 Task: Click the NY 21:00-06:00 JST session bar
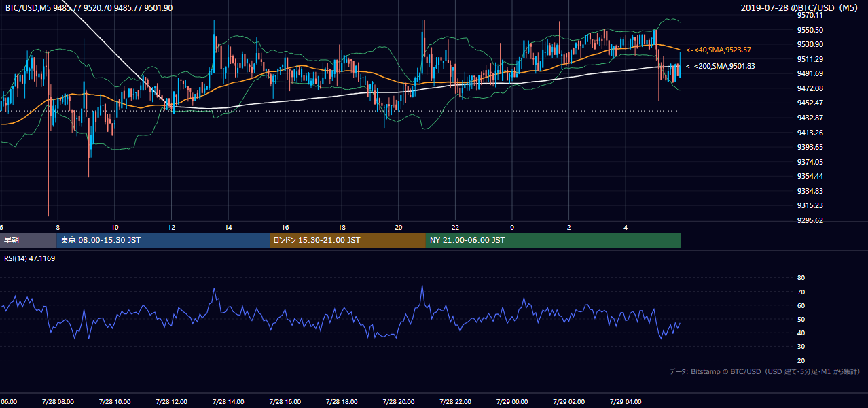(554, 240)
